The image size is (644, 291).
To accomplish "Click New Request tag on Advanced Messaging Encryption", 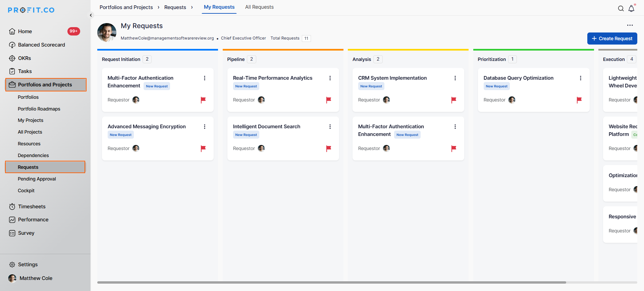I will pyautogui.click(x=121, y=135).
